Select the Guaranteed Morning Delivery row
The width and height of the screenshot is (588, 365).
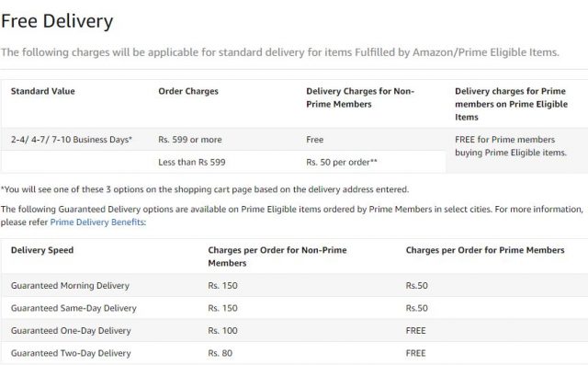294,286
